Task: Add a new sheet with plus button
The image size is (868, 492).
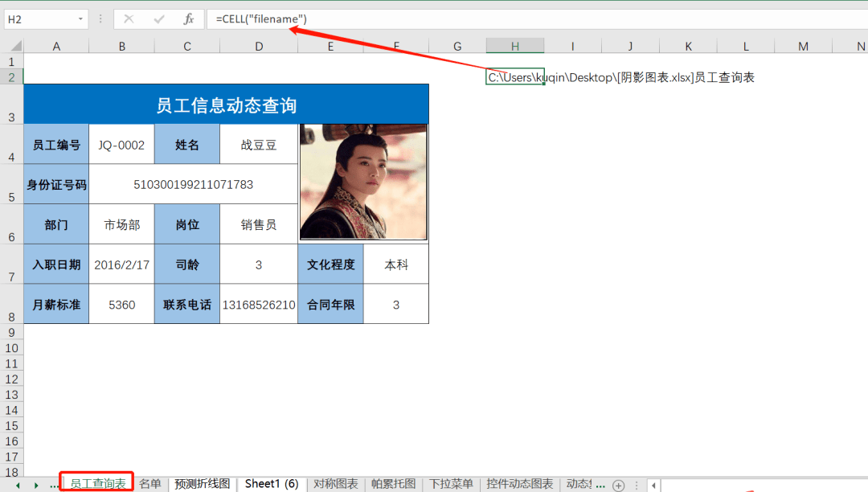Action: point(618,486)
